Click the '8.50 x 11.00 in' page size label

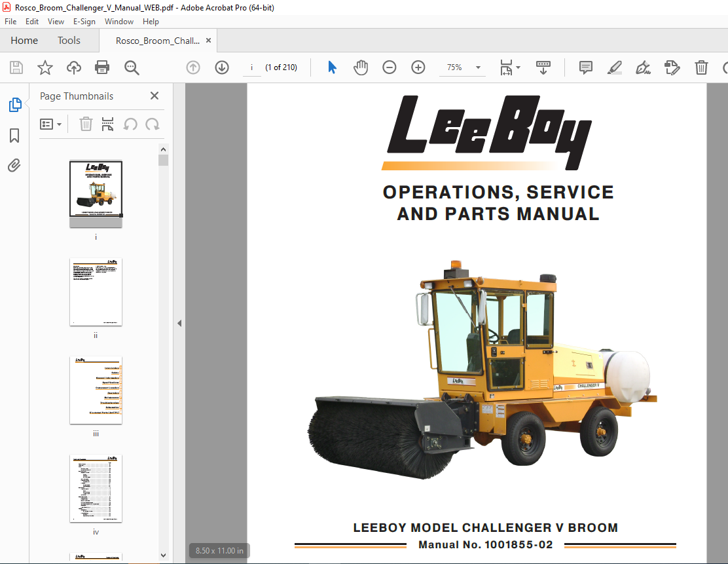(219, 550)
